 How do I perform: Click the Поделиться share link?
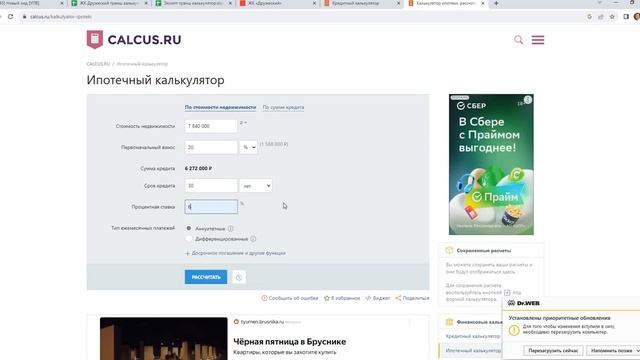[412, 298]
